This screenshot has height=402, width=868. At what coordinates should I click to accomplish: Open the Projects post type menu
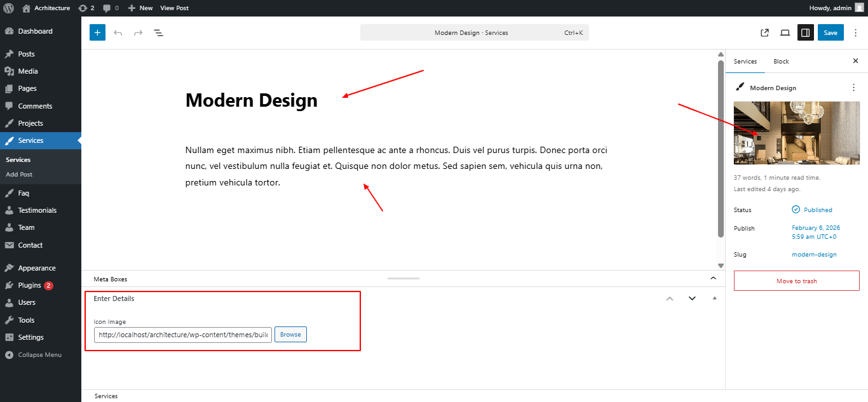click(x=41, y=123)
